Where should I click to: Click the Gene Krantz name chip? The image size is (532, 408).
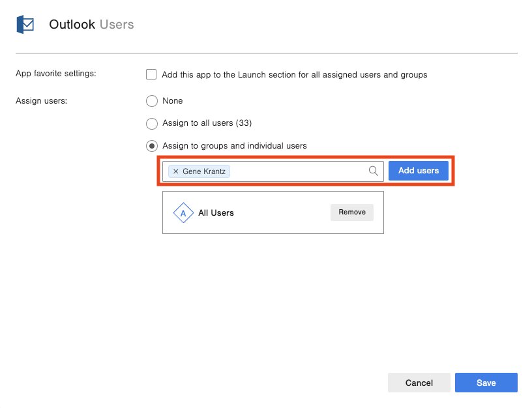[x=204, y=171]
